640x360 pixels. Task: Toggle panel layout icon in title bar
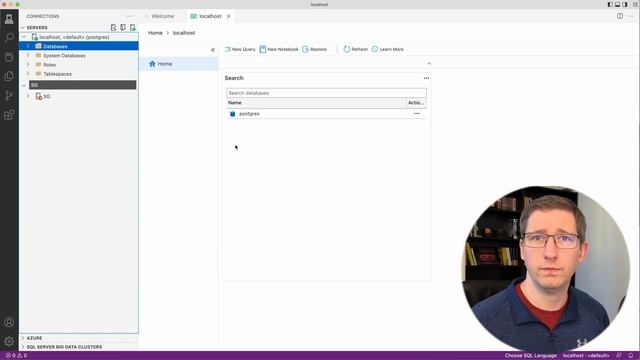pos(618,4)
